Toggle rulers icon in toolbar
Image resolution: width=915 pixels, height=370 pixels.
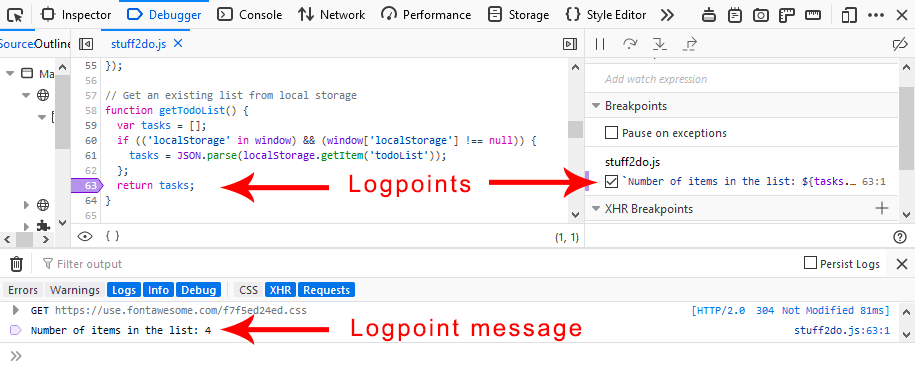click(x=787, y=15)
